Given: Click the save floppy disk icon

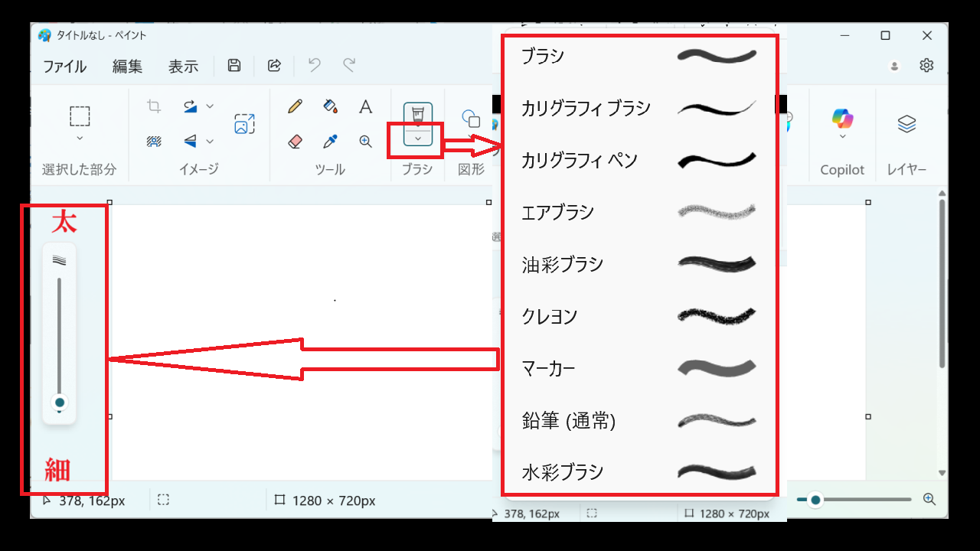Looking at the screenshot, I should pyautogui.click(x=234, y=66).
